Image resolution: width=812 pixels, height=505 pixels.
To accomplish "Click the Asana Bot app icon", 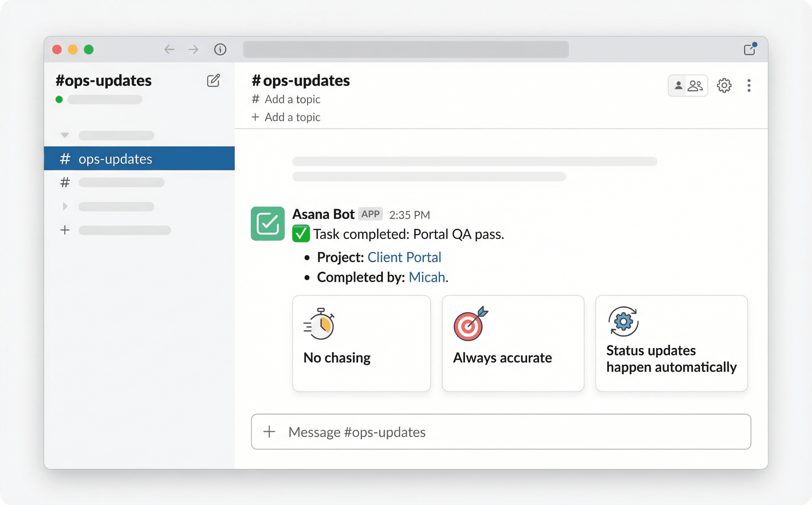I will [x=268, y=224].
